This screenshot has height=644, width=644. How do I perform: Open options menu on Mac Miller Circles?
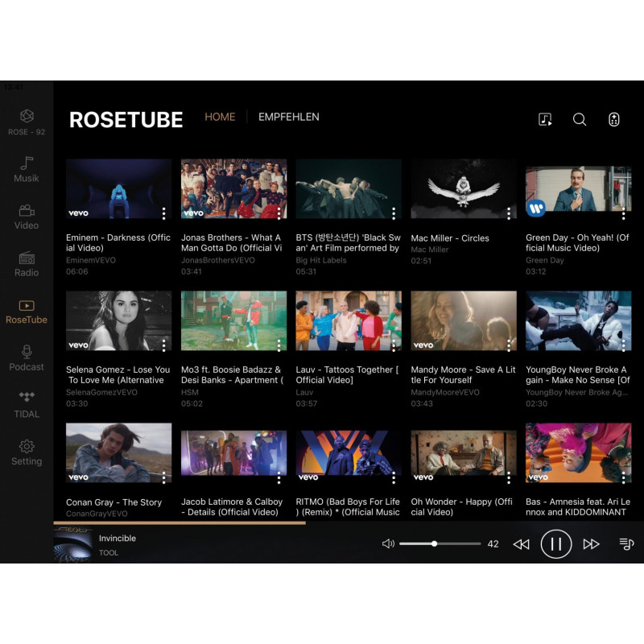click(509, 213)
